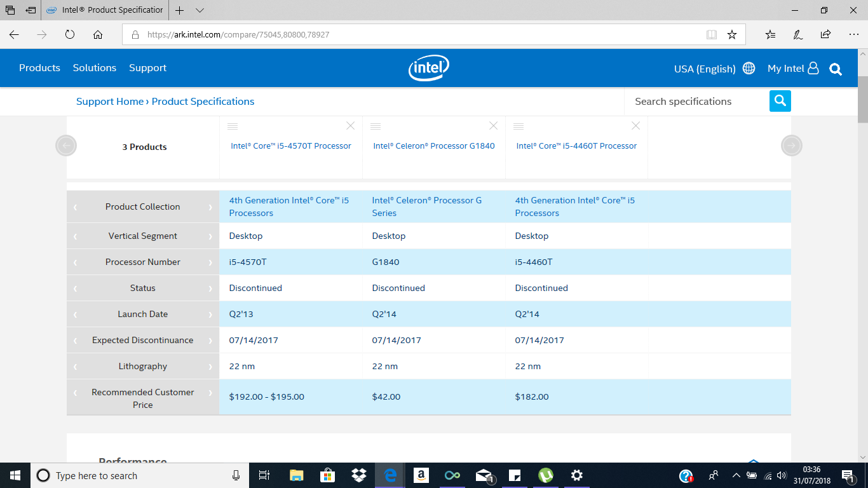Viewport: 868px width, 488px height.
Task: Click the right carousel arrow beside the products
Action: (792, 146)
